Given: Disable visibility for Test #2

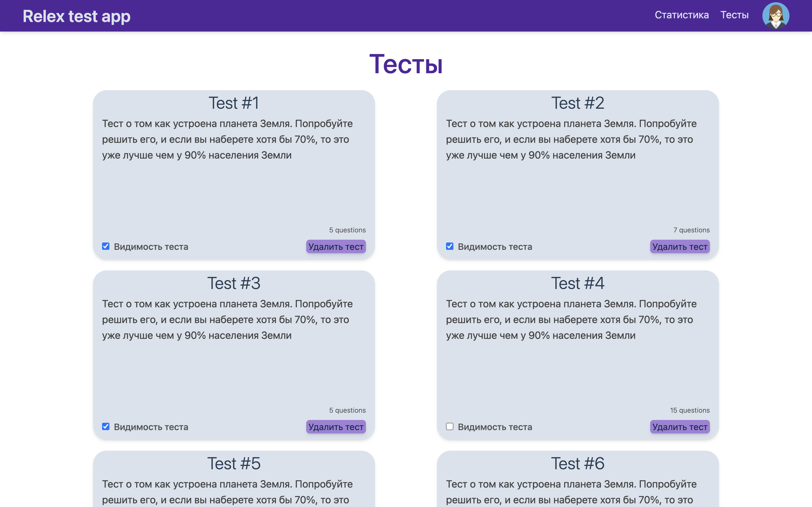Looking at the screenshot, I should coord(450,246).
